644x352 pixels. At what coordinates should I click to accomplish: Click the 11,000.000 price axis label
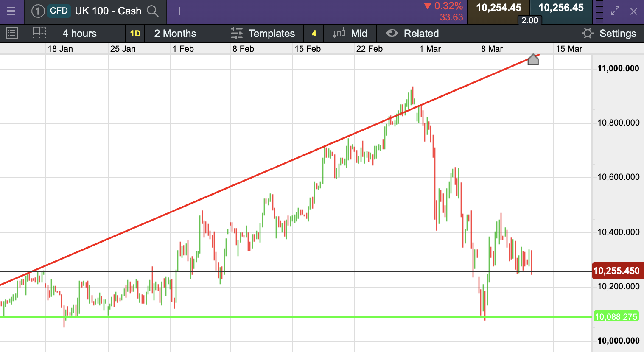pos(618,69)
